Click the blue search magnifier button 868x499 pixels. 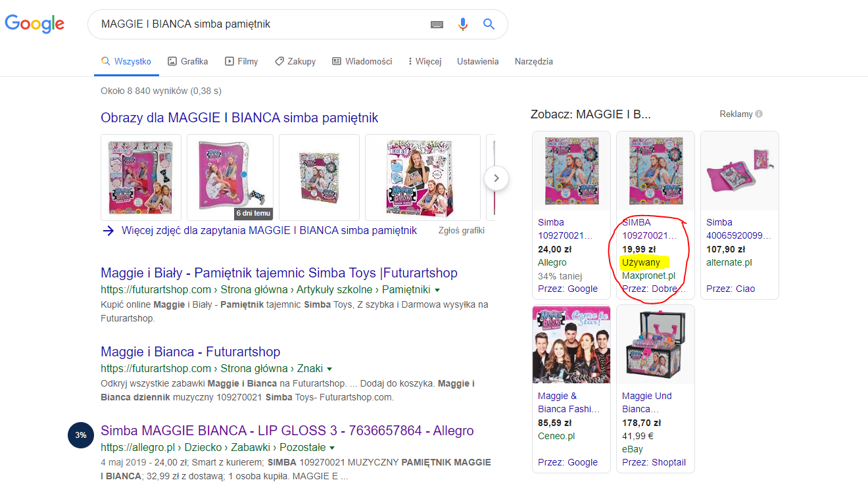coord(489,24)
